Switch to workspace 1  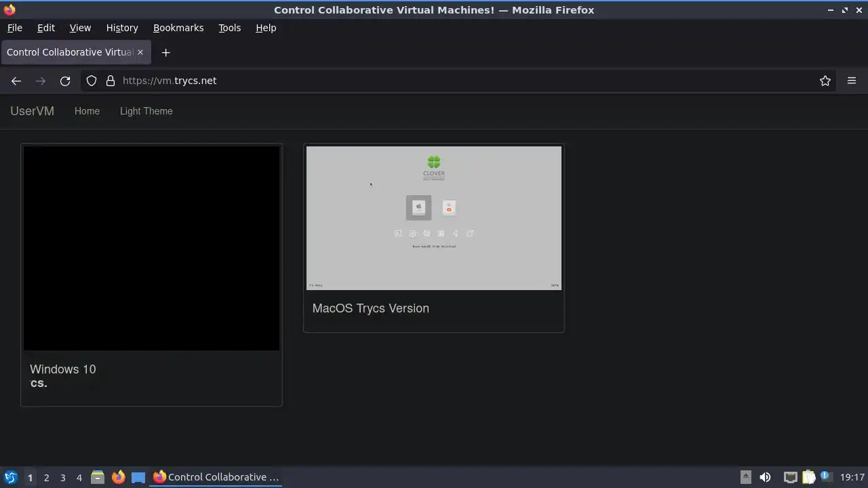tap(30, 477)
